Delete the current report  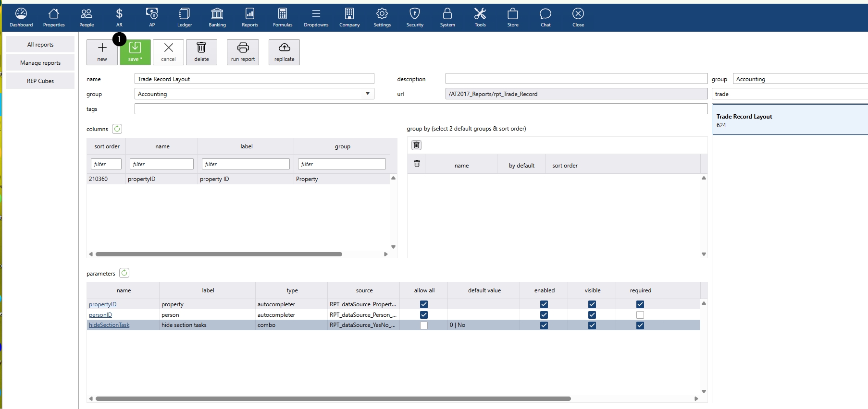(201, 52)
